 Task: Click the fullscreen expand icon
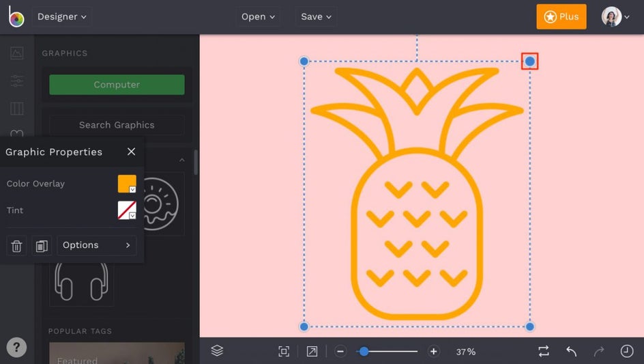(312, 351)
